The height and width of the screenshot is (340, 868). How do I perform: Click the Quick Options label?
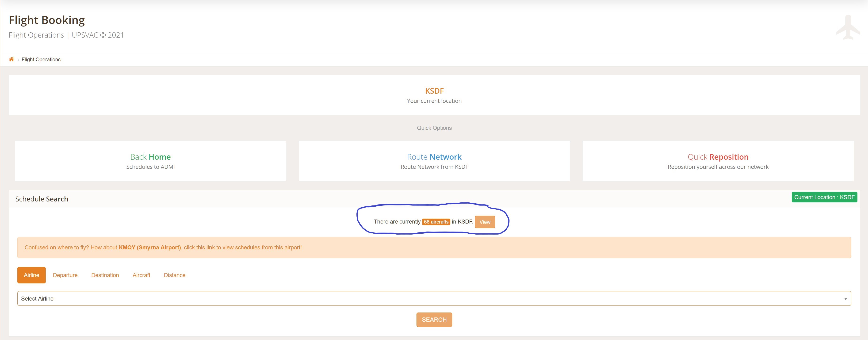pyautogui.click(x=434, y=128)
